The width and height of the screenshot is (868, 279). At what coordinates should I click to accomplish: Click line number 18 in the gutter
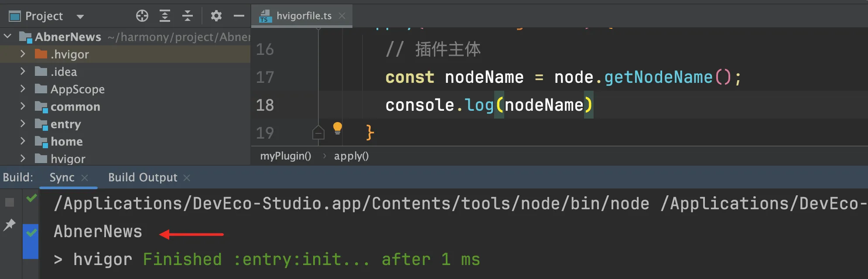265,105
